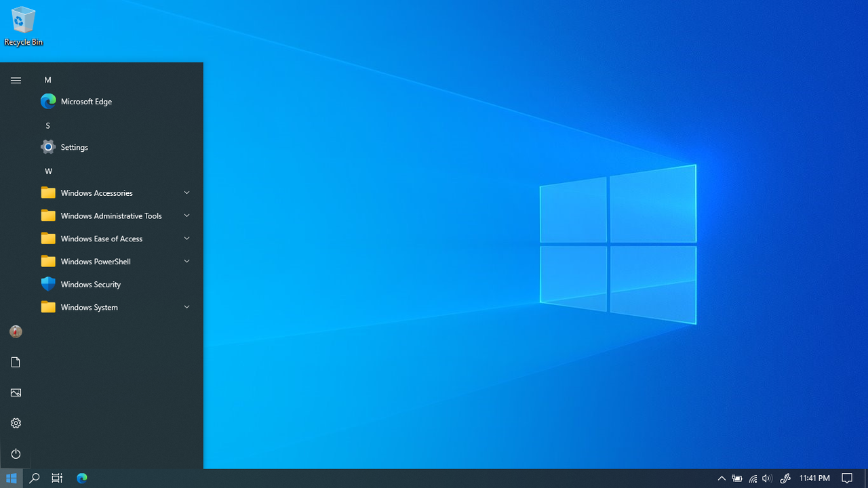This screenshot has height=488, width=868.
Task: Open the Settings gear in the Start sidebar
Action: pos(16,423)
